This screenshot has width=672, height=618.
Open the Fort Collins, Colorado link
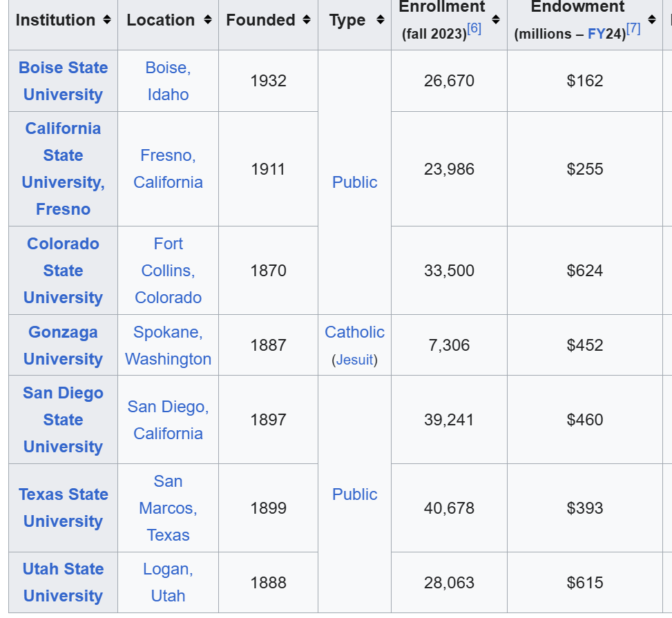pos(168,271)
